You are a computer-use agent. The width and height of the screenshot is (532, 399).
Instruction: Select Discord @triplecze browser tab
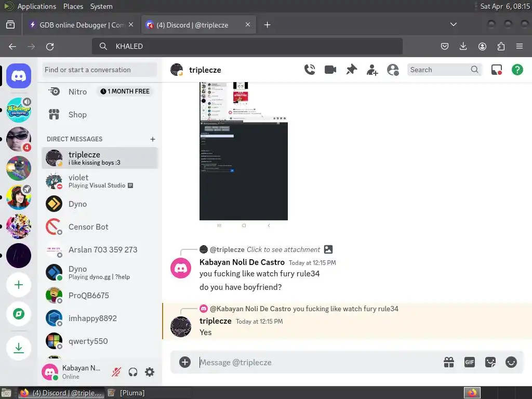pyautogui.click(x=198, y=25)
